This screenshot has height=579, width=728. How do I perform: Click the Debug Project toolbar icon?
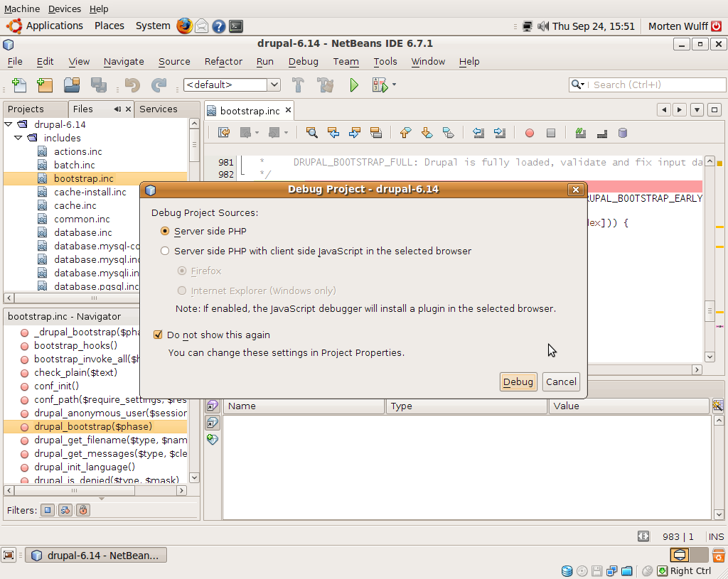pos(380,85)
